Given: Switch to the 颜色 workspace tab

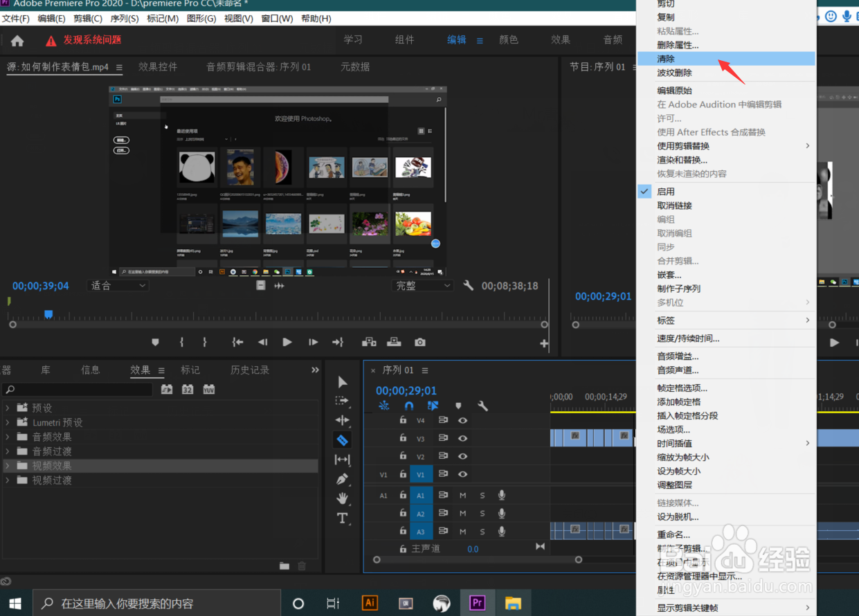Looking at the screenshot, I should pyautogui.click(x=509, y=40).
